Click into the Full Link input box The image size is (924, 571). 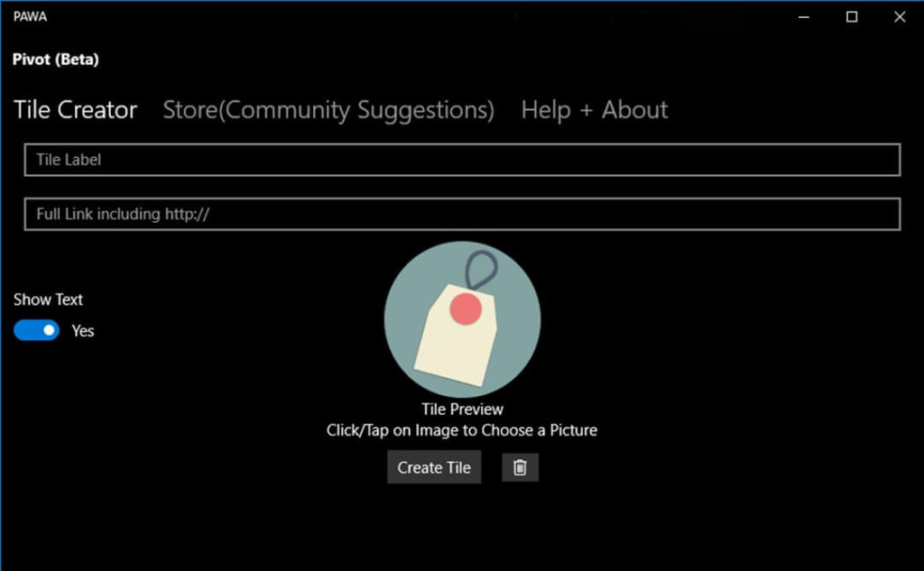click(462, 214)
